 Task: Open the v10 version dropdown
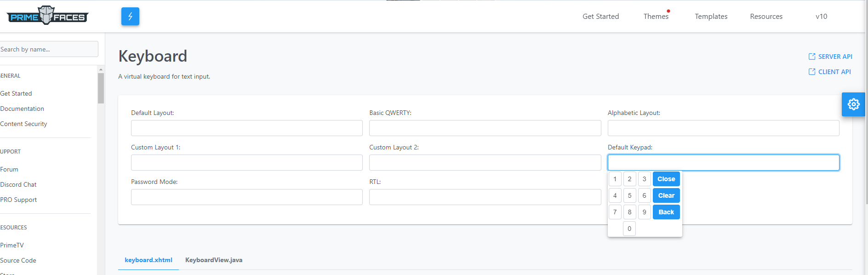click(x=821, y=16)
